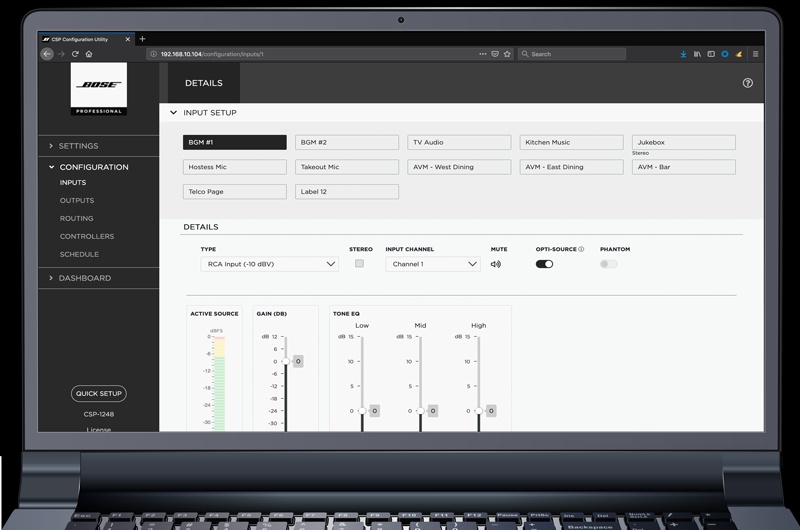Open the library icon in toolbar
Screen dimensions: 800x530
[x=697, y=54]
